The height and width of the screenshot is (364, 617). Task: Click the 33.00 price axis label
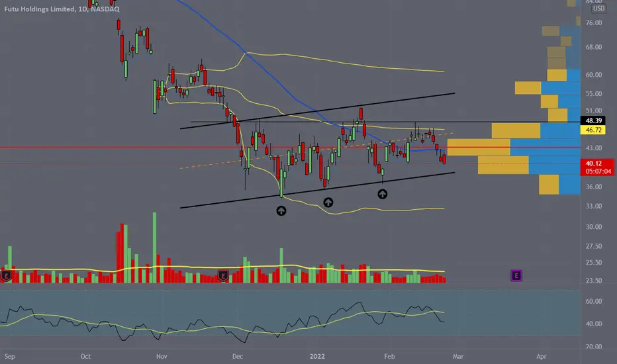click(593, 206)
